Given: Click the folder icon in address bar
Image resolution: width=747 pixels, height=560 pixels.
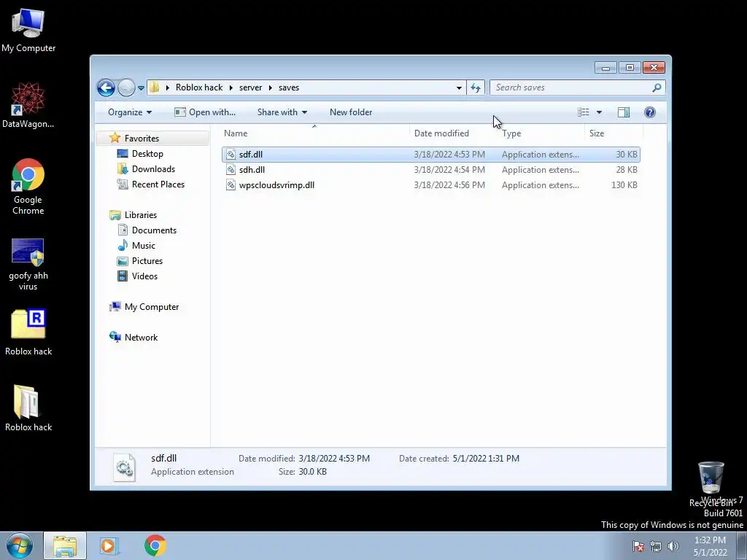Looking at the screenshot, I should click(x=155, y=87).
